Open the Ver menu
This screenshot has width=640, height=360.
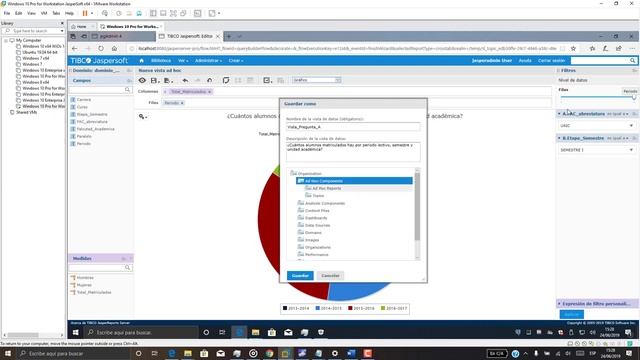183,61
